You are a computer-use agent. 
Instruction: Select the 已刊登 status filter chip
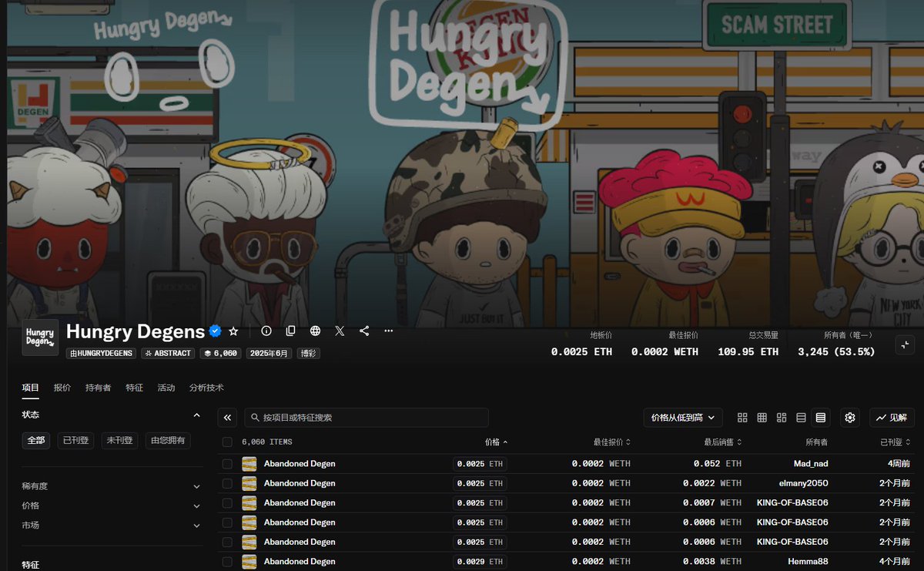[x=76, y=441]
